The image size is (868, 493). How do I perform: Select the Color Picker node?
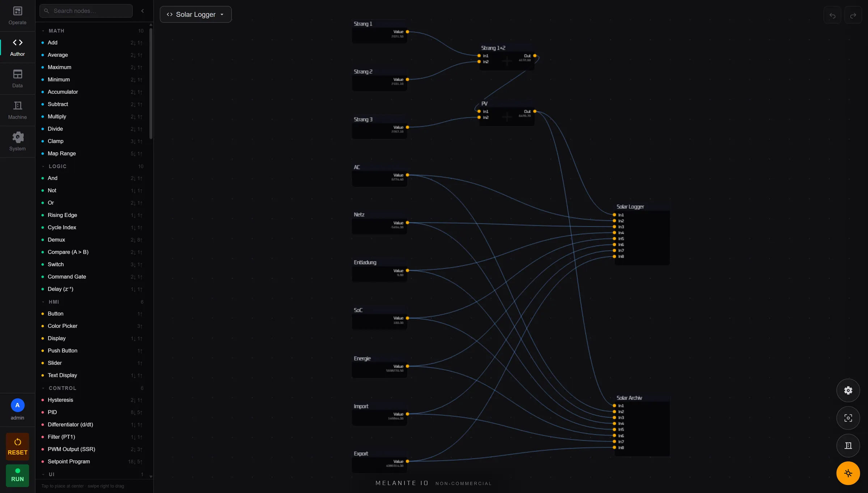pos(92,326)
